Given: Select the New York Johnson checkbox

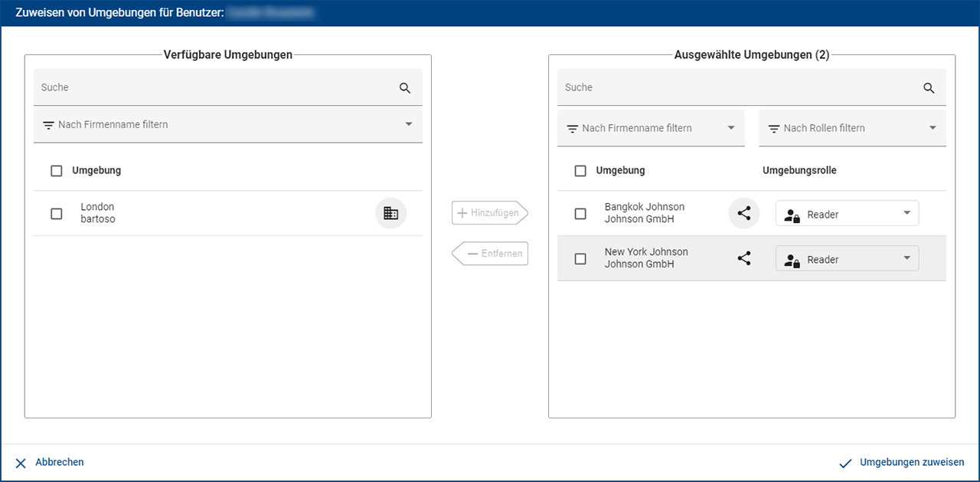Looking at the screenshot, I should point(580,259).
